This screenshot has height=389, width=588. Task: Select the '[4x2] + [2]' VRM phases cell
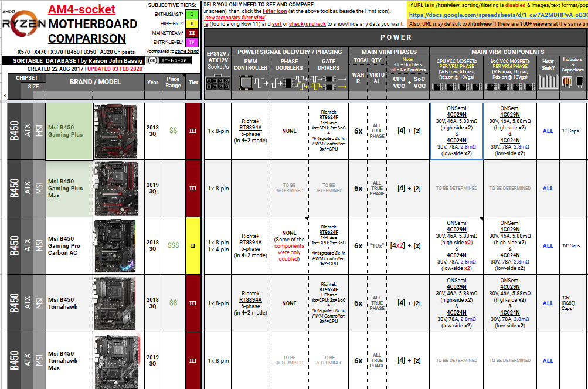409,246
